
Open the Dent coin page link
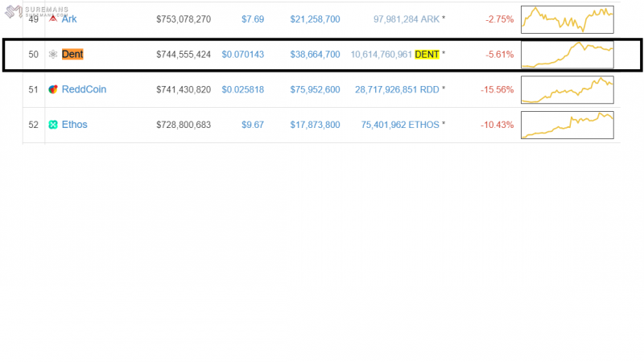click(72, 54)
